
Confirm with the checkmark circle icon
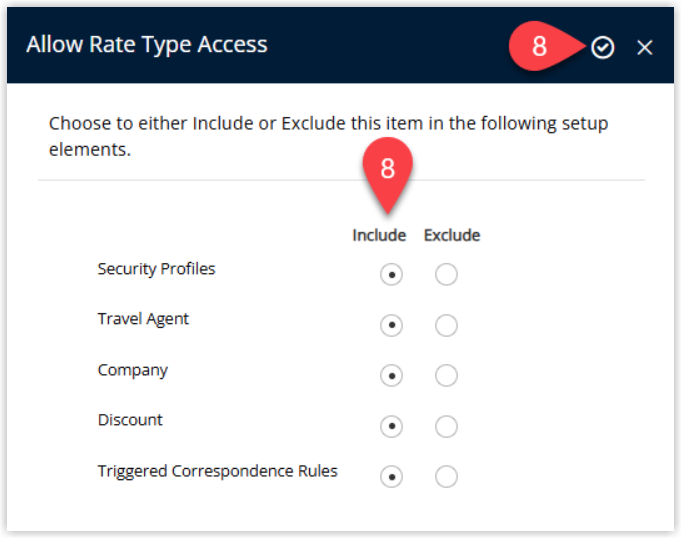click(602, 47)
